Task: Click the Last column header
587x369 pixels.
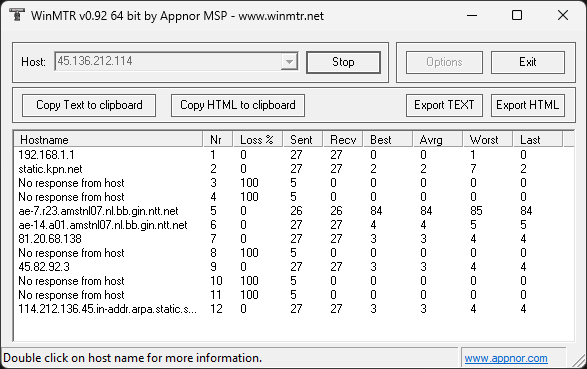Action: coord(538,140)
